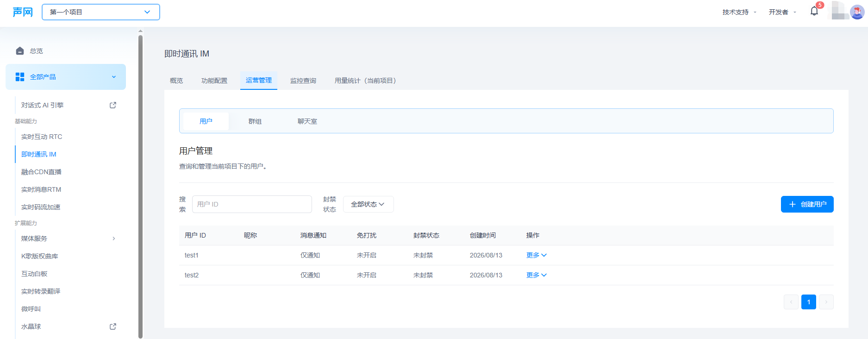Viewport: 868px width, 339px height.
Task: Click page number 1
Action: pyautogui.click(x=809, y=302)
